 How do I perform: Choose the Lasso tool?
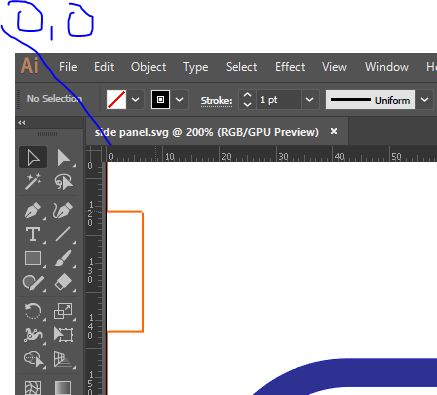point(63,182)
